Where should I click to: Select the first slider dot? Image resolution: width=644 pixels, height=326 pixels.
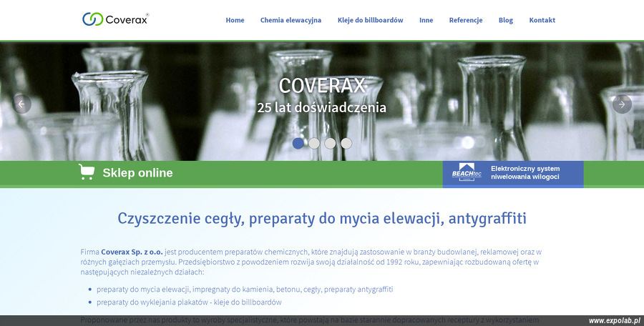[x=298, y=143]
